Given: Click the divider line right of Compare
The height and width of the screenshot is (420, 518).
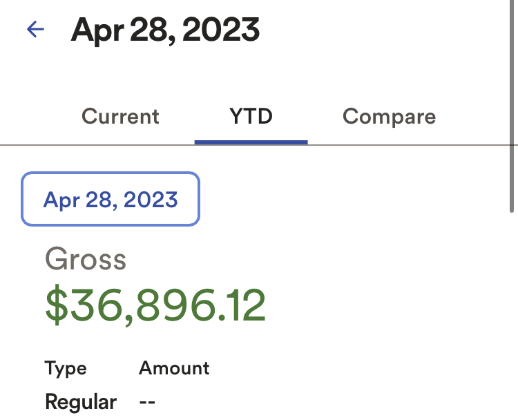Looking at the screenshot, I should (x=477, y=145).
